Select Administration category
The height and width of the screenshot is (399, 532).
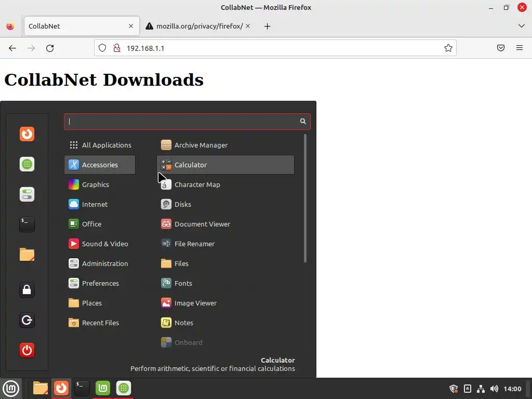(100, 263)
